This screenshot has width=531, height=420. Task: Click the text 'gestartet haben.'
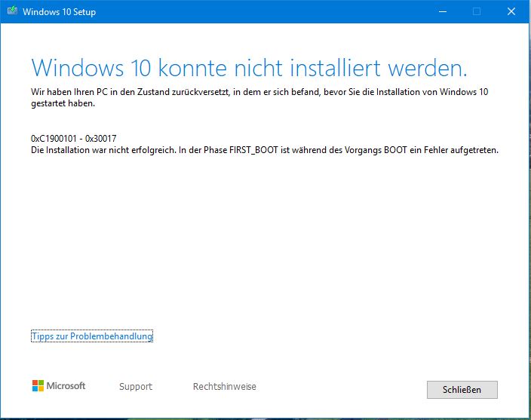pyautogui.click(x=63, y=103)
